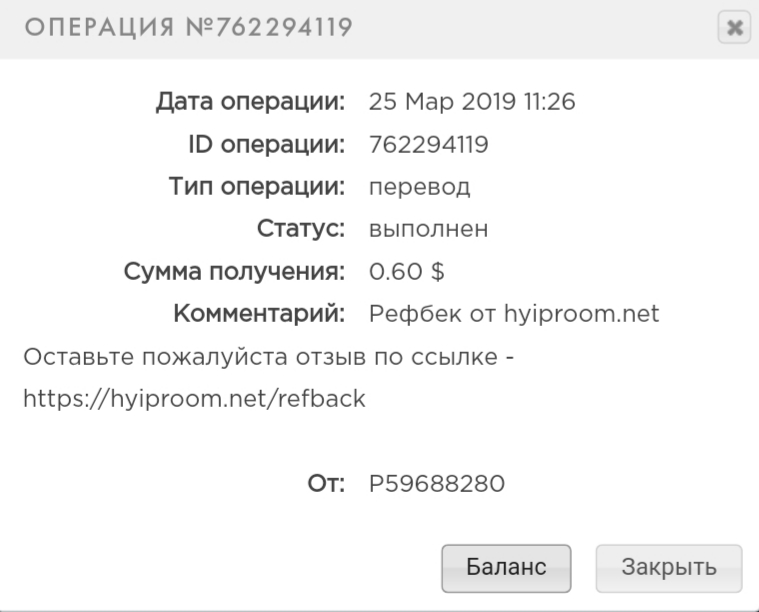Image resolution: width=759 pixels, height=612 pixels.
Task: Click the status value выполнен
Action: pos(428,230)
